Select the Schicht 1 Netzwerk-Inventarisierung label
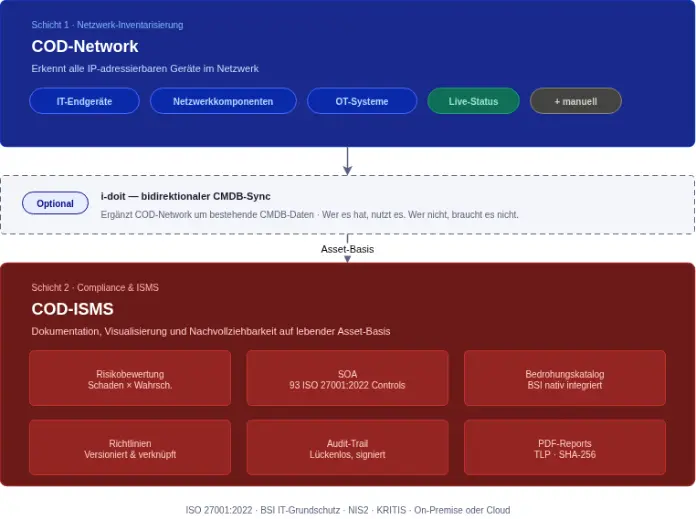 click(107, 24)
